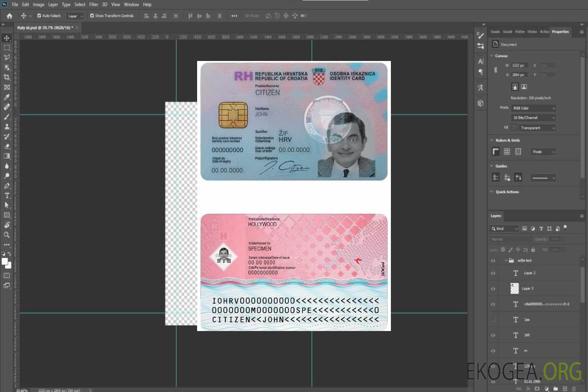The width and height of the screenshot is (588, 392).
Task: Set canvas to landscape orientation
Action: 524,87
